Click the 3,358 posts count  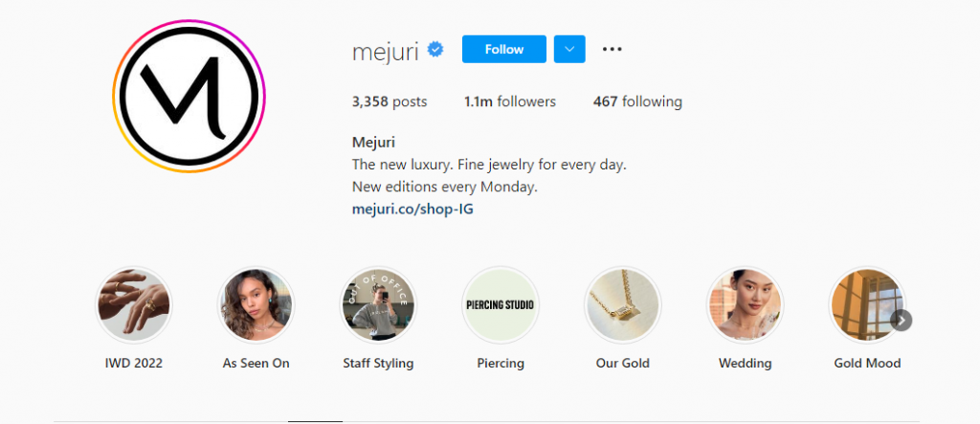click(390, 101)
